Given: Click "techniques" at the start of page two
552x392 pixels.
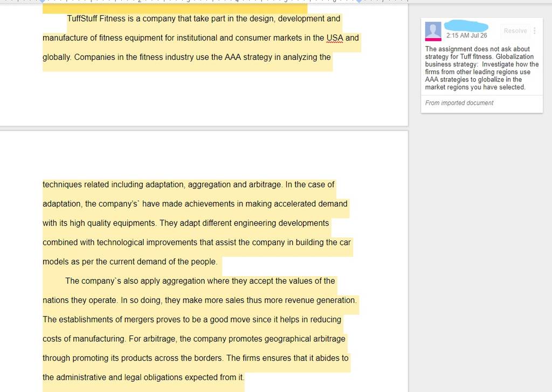Looking at the screenshot, I should pyautogui.click(x=61, y=184).
